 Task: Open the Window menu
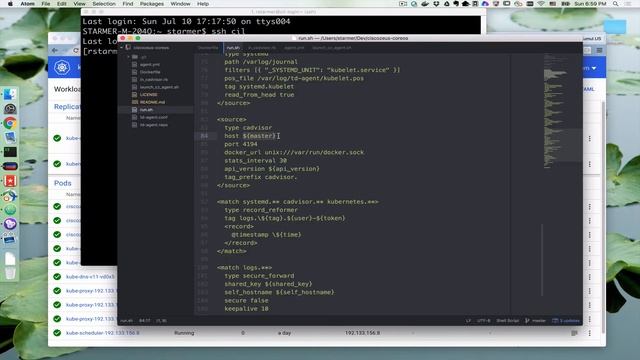180,4
